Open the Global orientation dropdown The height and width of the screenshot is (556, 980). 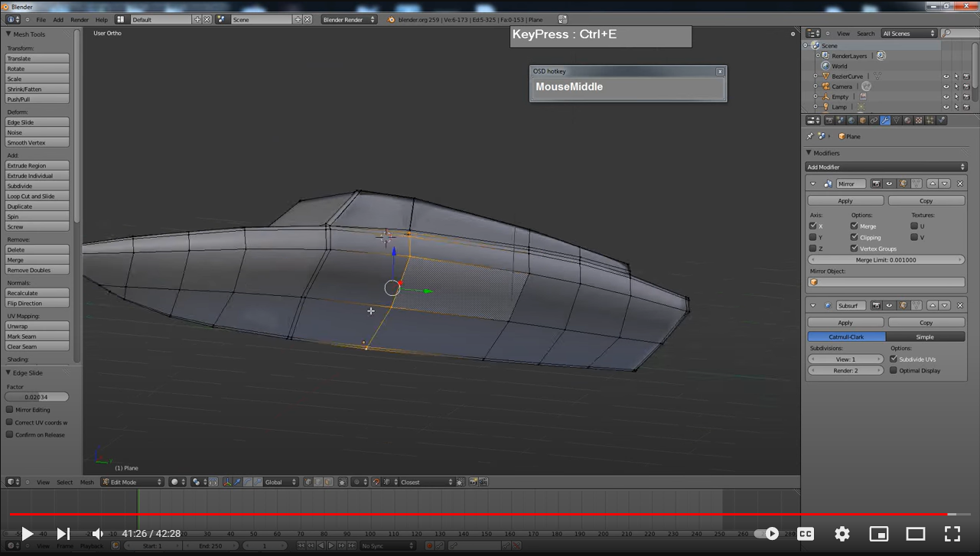click(281, 482)
